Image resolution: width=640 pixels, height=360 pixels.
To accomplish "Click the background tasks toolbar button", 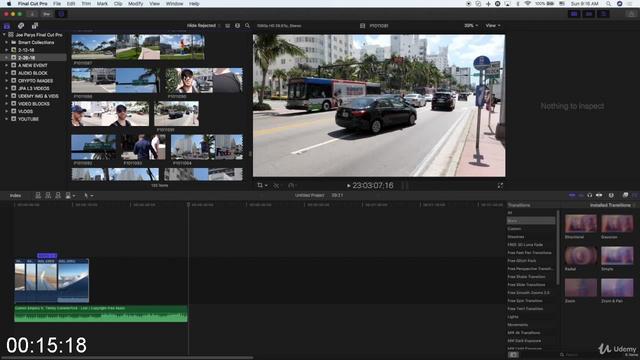I will click(x=61, y=14).
